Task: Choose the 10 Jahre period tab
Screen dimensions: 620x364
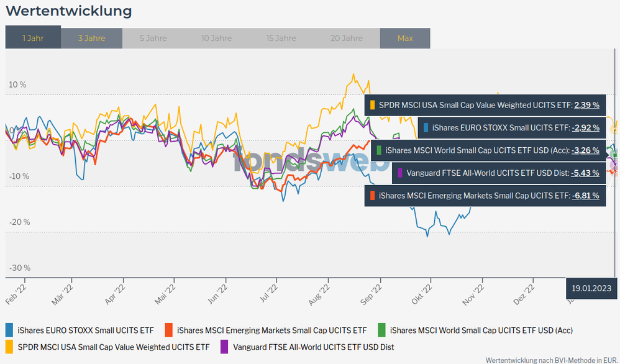Action: point(216,38)
